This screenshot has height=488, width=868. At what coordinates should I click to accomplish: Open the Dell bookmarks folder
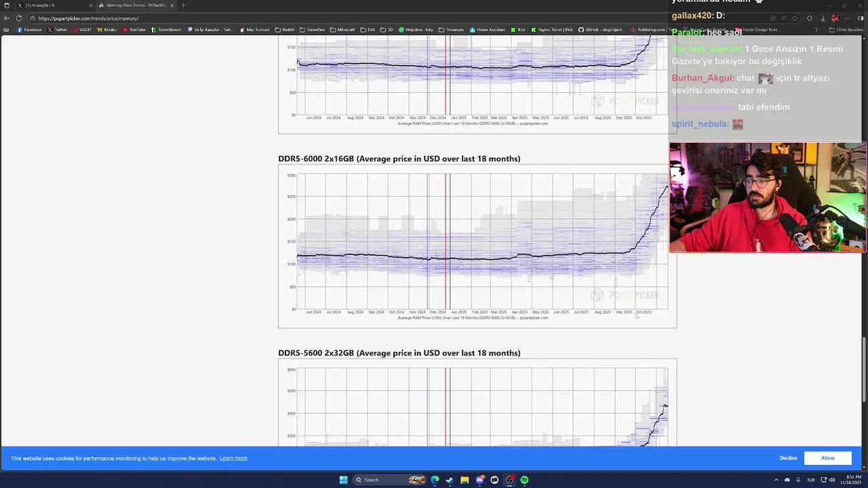(368, 30)
